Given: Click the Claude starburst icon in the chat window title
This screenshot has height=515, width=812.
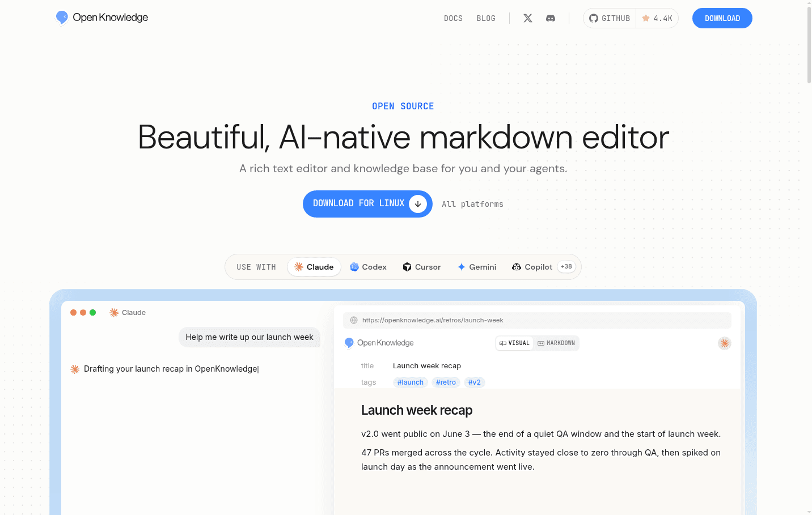Looking at the screenshot, I should [x=114, y=313].
